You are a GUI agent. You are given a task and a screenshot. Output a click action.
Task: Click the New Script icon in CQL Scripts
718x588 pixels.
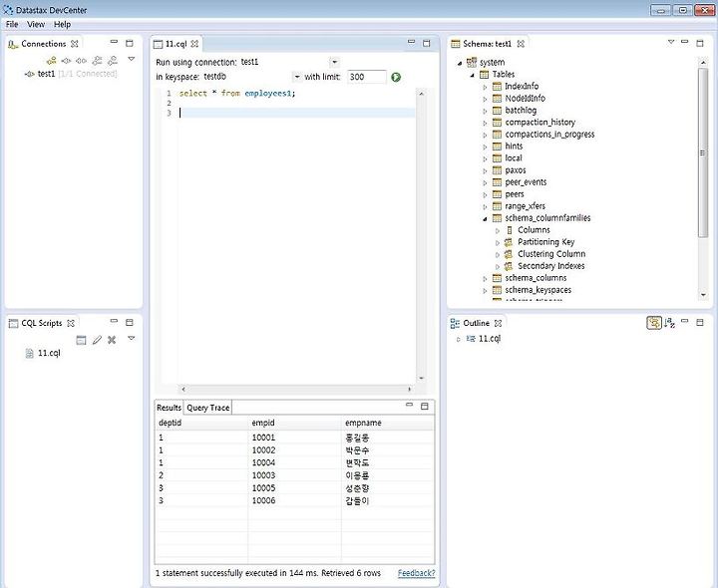pos(81,340)
